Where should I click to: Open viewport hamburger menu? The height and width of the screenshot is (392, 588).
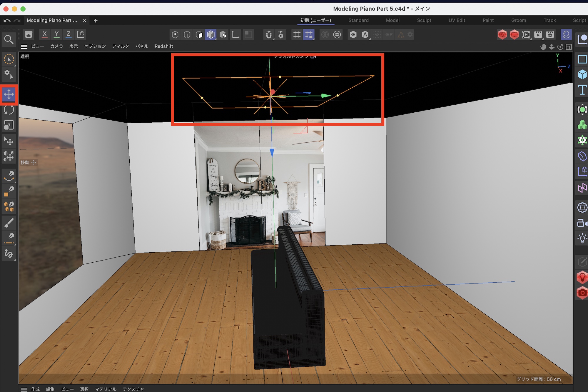pos(24,46)
